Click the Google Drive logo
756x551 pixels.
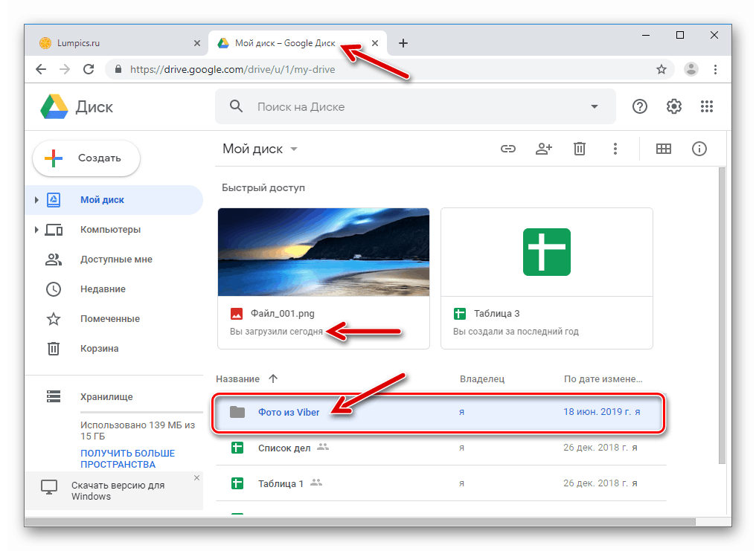coord(54,106)
